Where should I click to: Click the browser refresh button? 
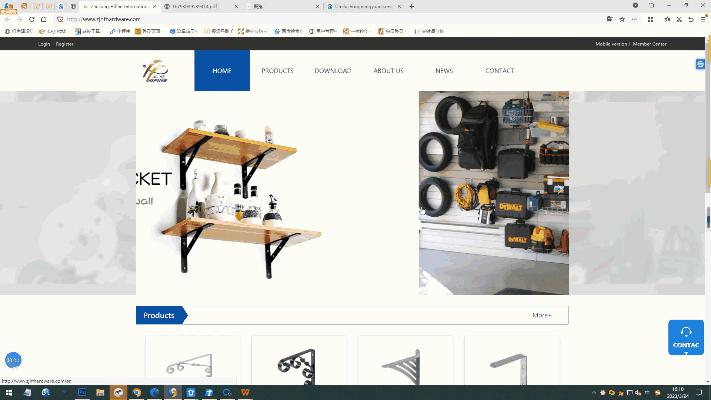(x=31, y=19)
